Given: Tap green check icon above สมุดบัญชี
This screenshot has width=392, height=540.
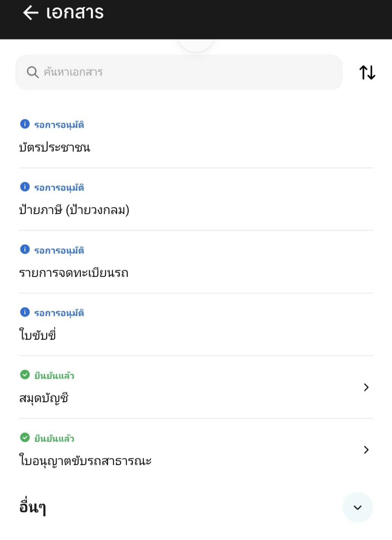Looking at the screenshot, I should [x=25, y=375].
